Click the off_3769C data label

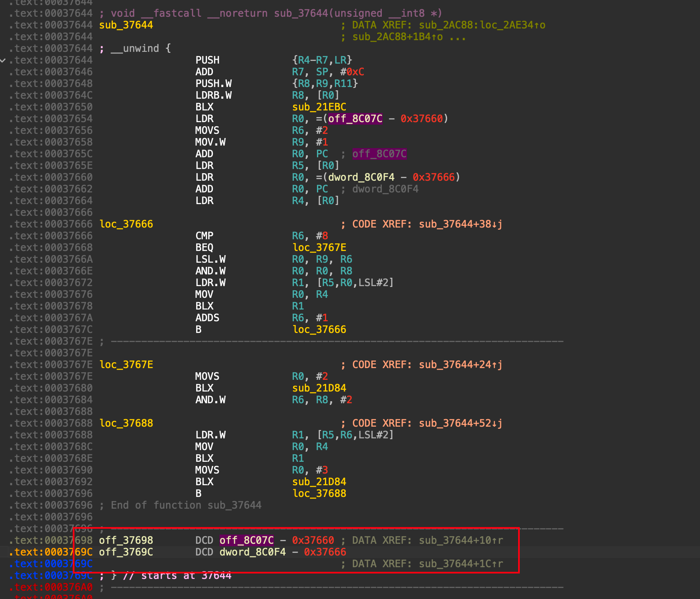(126, 552)
